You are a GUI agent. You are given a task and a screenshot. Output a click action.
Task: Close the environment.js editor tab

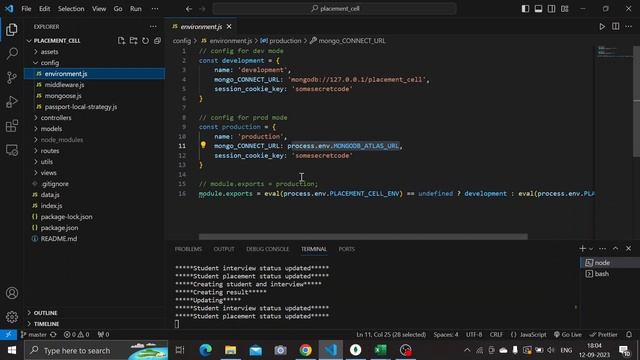point(229,27)
